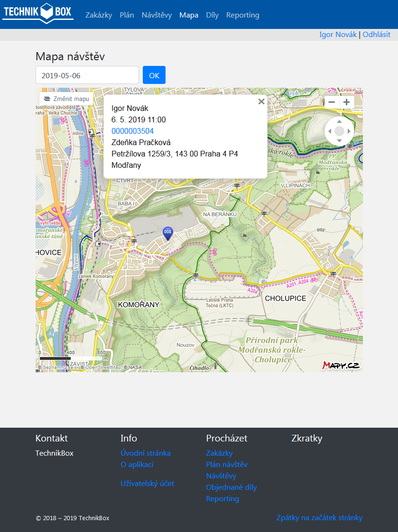The image size is (398, 532).
Task: Open the Zakázky menu item
Action: [x=99, y=15]
